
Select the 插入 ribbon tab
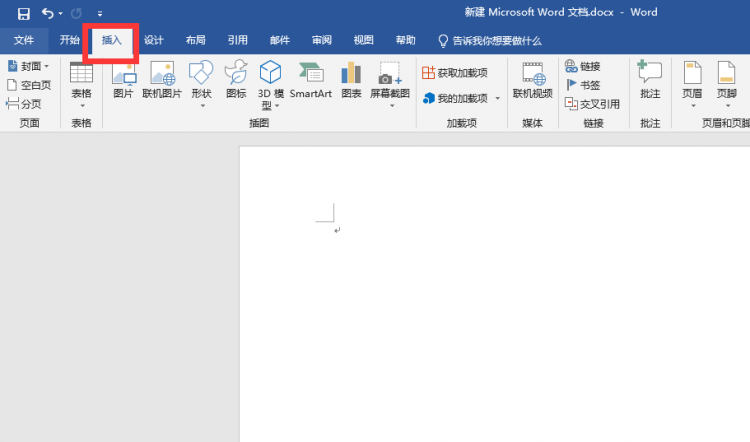[x=111, y=40]
